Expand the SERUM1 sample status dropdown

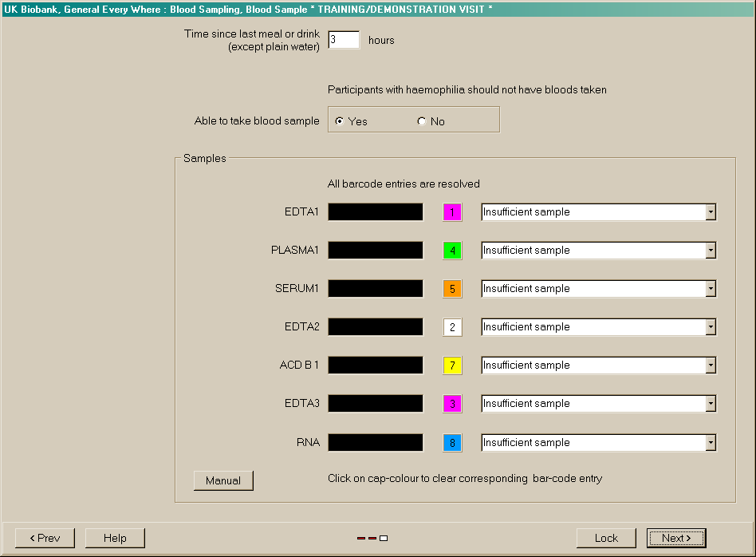[710, 289]
